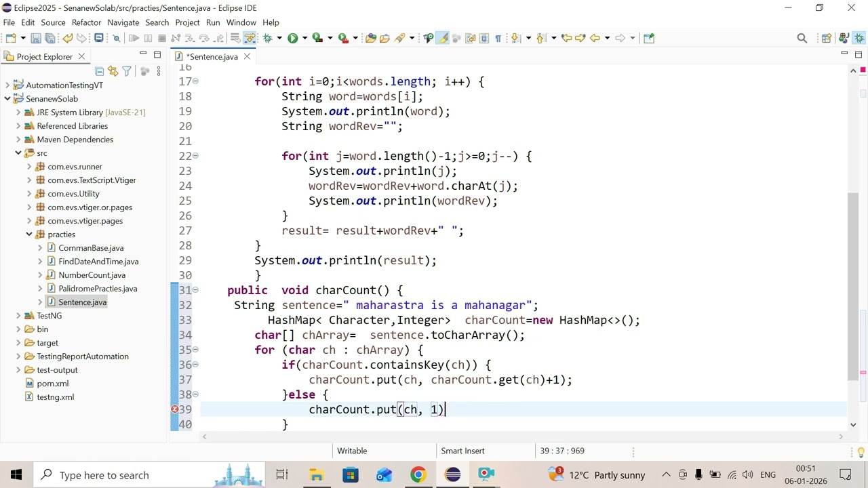Open PalidromePracties.java in explorer
This screenshot has height=488, width=868.
[x=98, y=289]
